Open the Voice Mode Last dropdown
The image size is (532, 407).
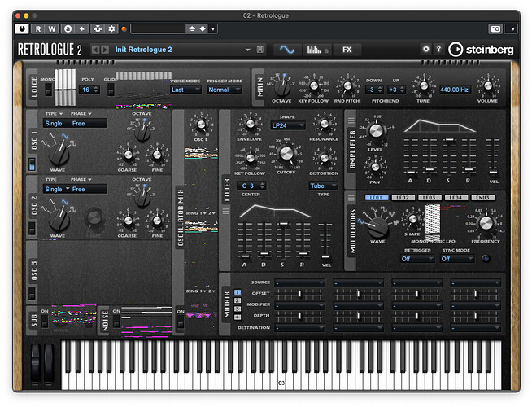coord(185,90)
